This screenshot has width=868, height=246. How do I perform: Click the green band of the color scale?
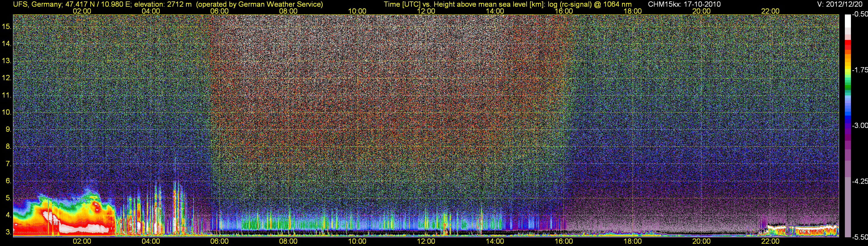847,86
